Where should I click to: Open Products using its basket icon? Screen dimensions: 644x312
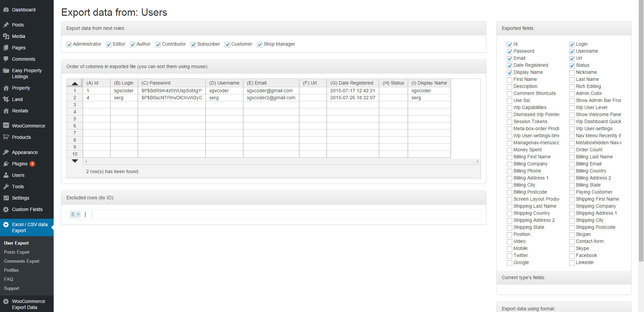[x=7, y=137]
